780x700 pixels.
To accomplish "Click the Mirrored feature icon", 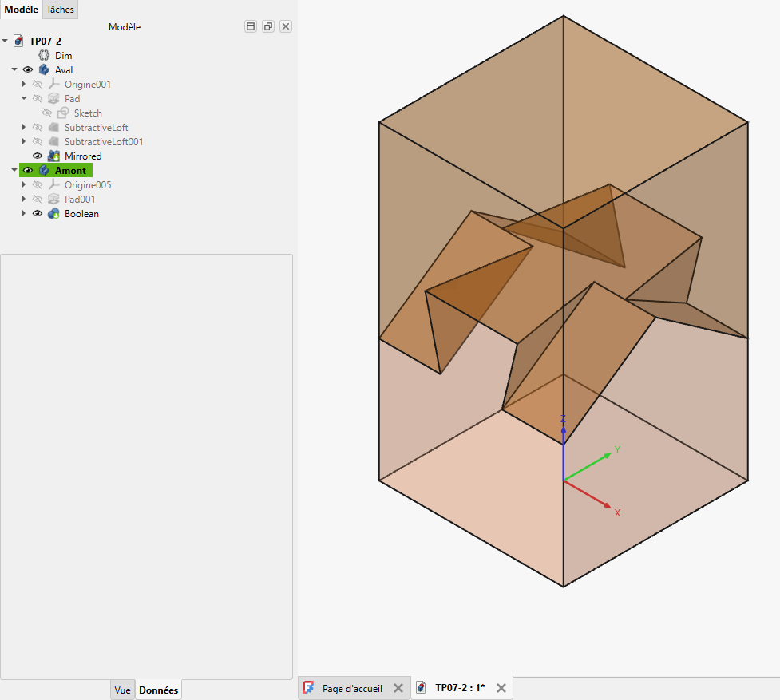I will tap(53, 156).
